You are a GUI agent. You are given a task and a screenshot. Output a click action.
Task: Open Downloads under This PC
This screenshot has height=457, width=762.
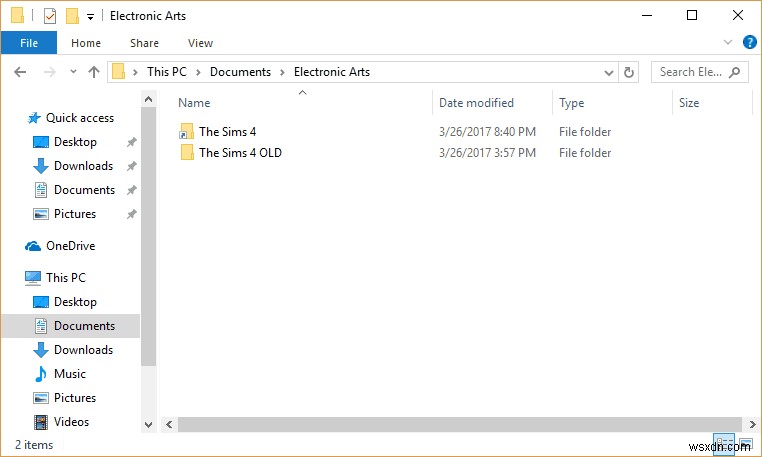tap(83, 350)
